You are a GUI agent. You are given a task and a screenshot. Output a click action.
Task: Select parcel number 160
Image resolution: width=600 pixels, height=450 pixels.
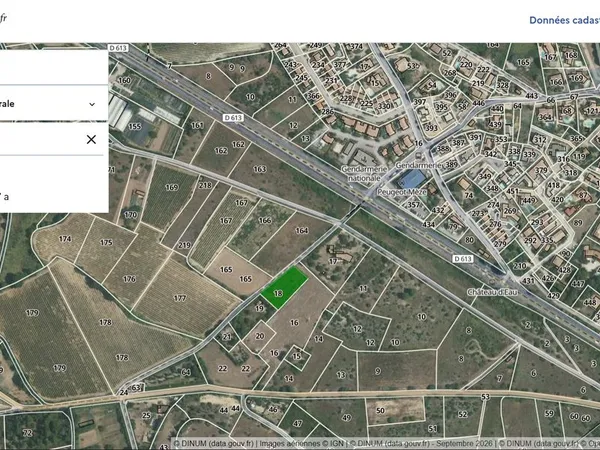click(124, 80)
